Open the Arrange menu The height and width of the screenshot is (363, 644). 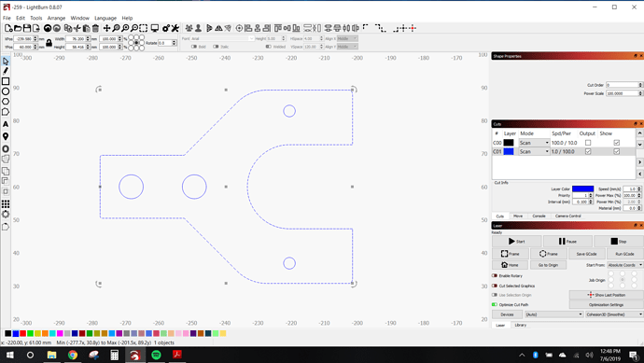point(56,18)
